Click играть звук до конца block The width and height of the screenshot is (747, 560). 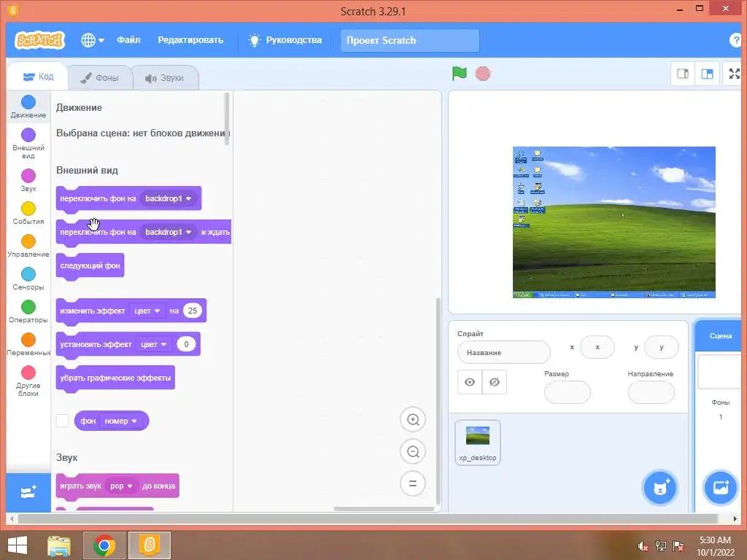pyautogui.click(x=117, y=486)
